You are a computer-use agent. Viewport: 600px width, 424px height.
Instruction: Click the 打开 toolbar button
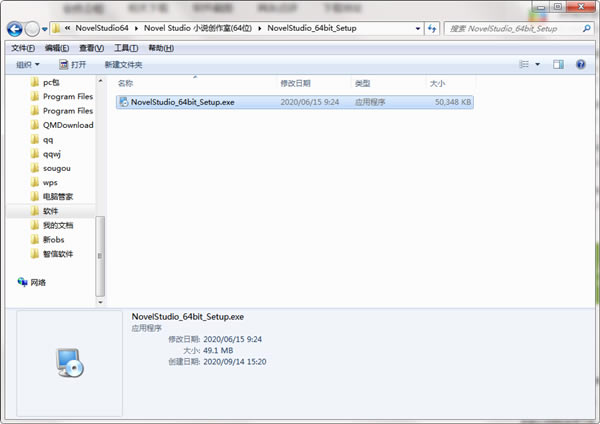[x=72, y=65]
